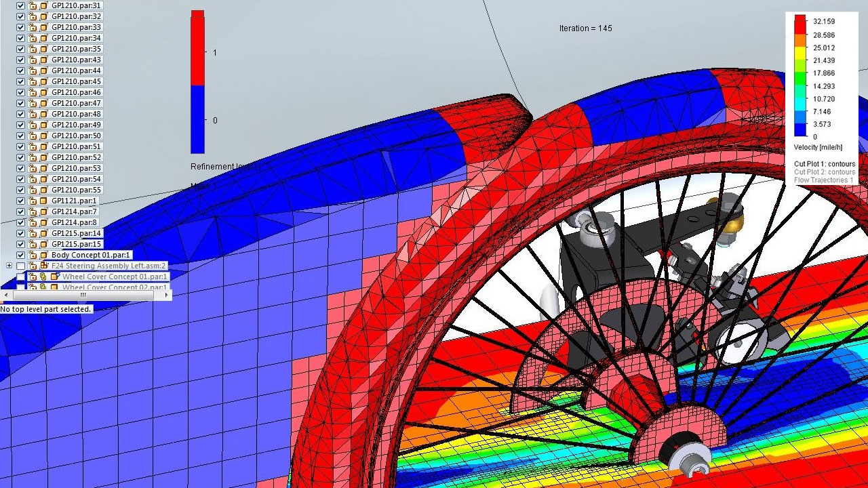Click the 'No top level part selected.' status
This screenshot has width=868, height=488.
46,309
